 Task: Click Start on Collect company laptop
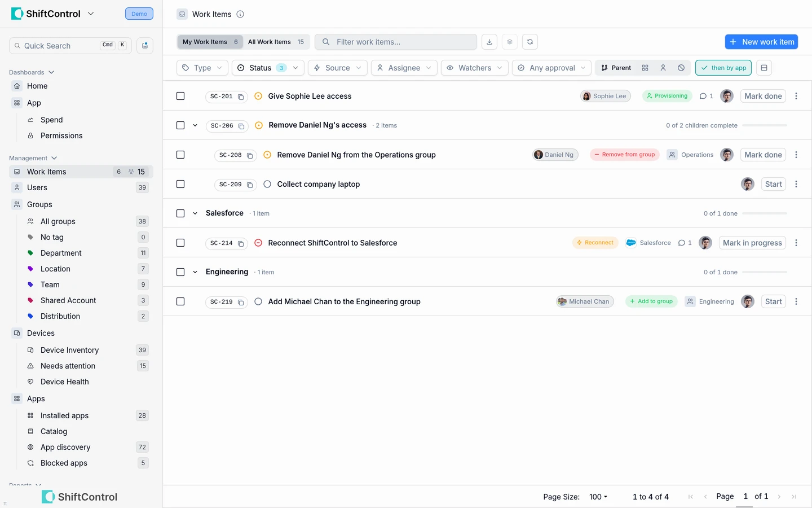(773, 184)
